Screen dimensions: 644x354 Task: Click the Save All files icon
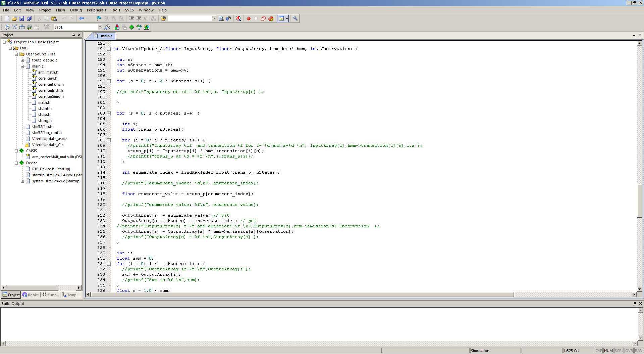click(29, 18)
